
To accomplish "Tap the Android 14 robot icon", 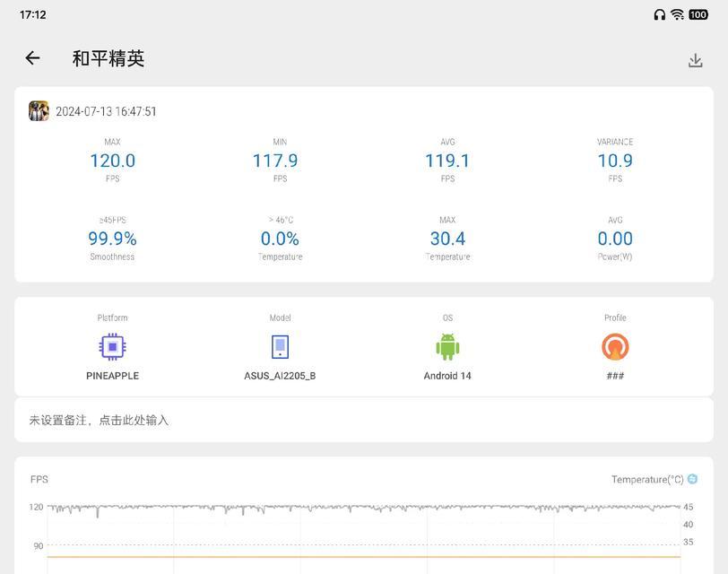I will pos(447,346).
